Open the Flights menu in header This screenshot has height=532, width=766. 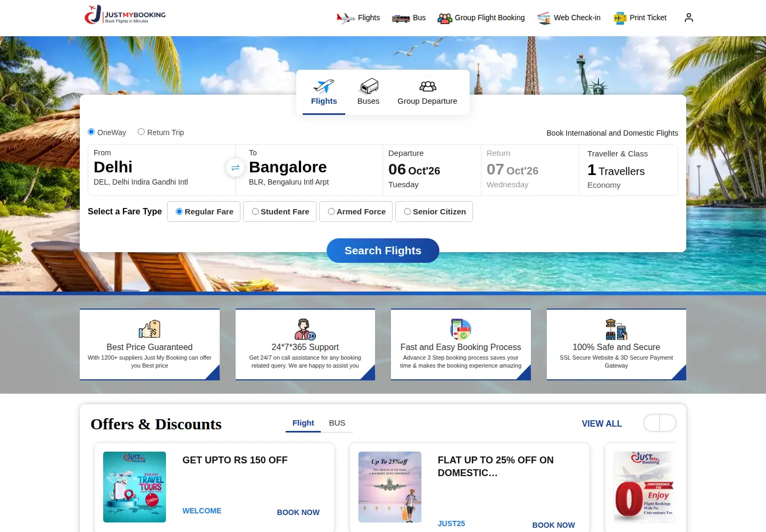pos(369,18)
